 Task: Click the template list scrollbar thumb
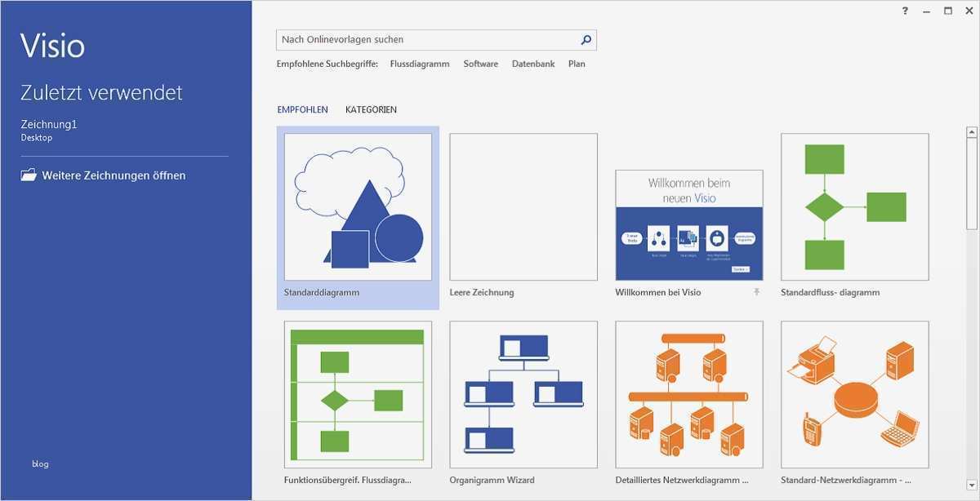click(972, 184)
